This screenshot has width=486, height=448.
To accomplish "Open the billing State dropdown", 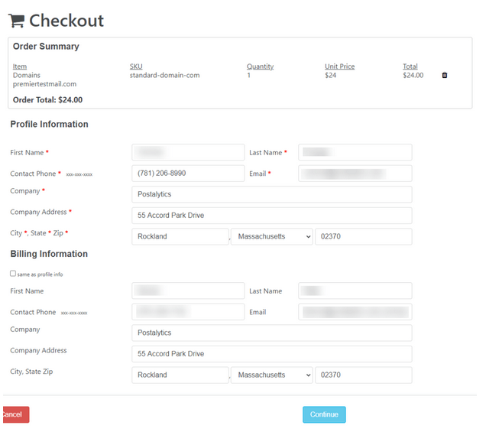I will coord(272,375).
